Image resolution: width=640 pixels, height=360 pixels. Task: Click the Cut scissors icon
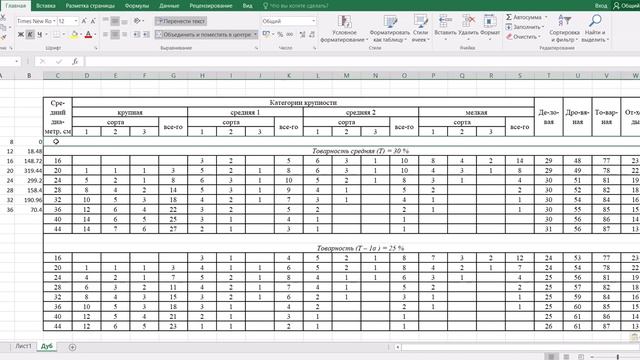(3, 18)
